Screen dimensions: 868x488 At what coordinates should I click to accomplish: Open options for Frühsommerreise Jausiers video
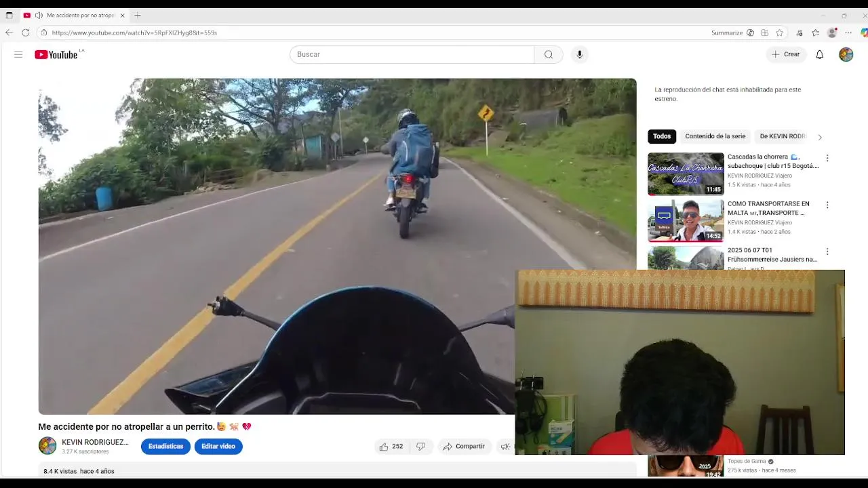coord(827,251)
